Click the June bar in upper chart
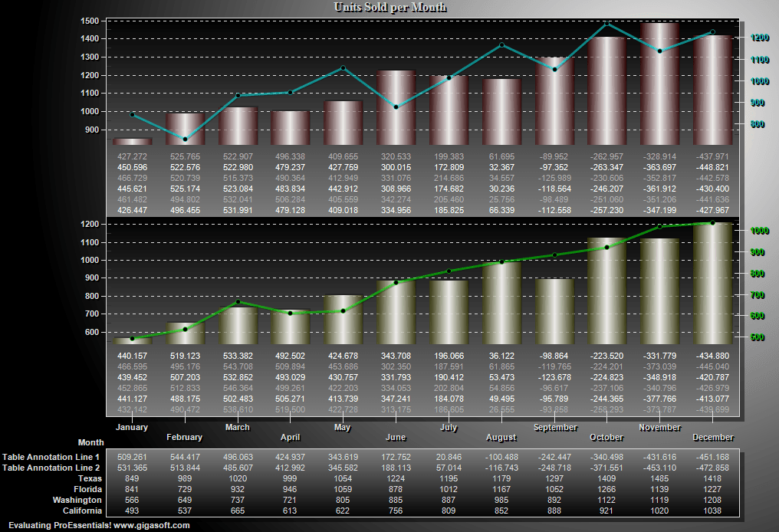 pos(396,108)
